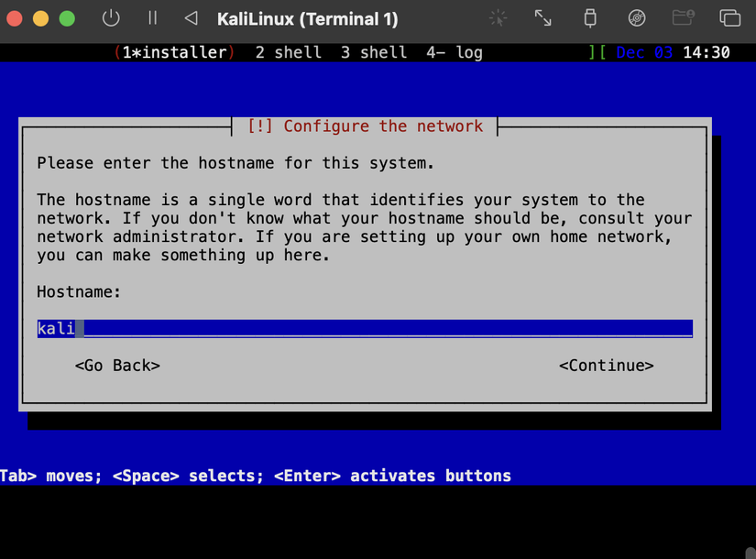Click the KaliLinux (Terminal 1) window title
Viewport: 756px width, 559px height.
click(x=308, y=19)
